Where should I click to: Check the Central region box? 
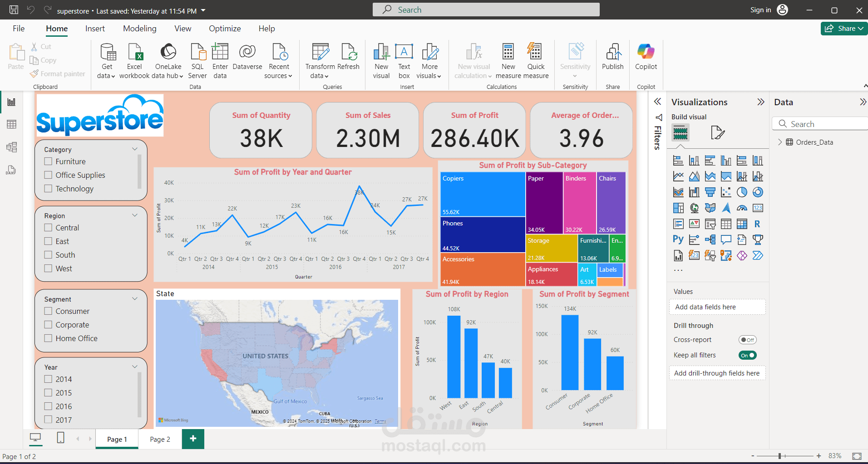pyautogui.click(x=48, y=228)
